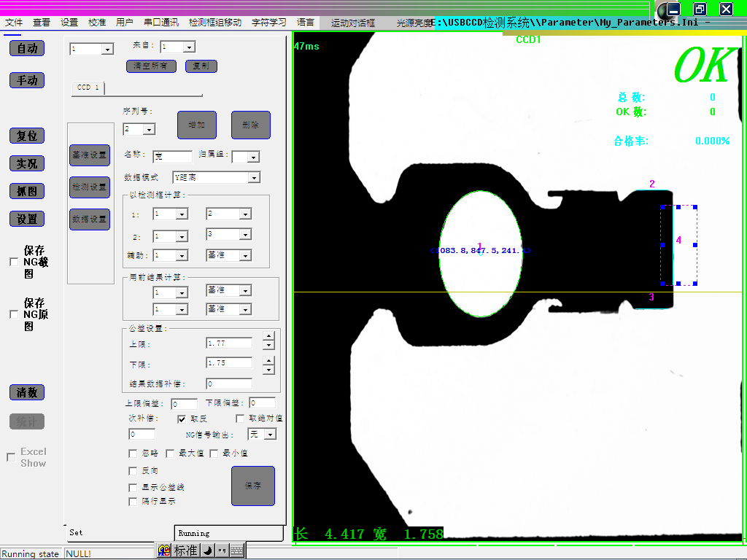
Task: Open the NG信号输出 dropdown
Action: coord(270,435)
